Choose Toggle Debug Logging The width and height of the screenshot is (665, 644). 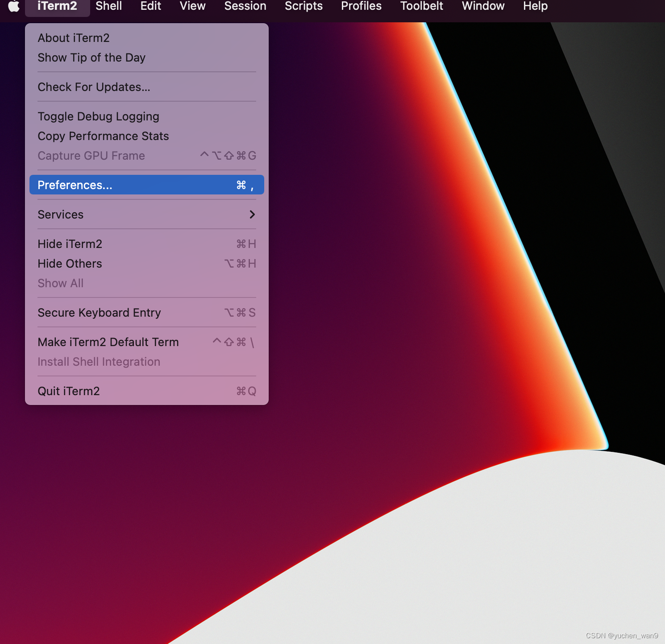147,116
